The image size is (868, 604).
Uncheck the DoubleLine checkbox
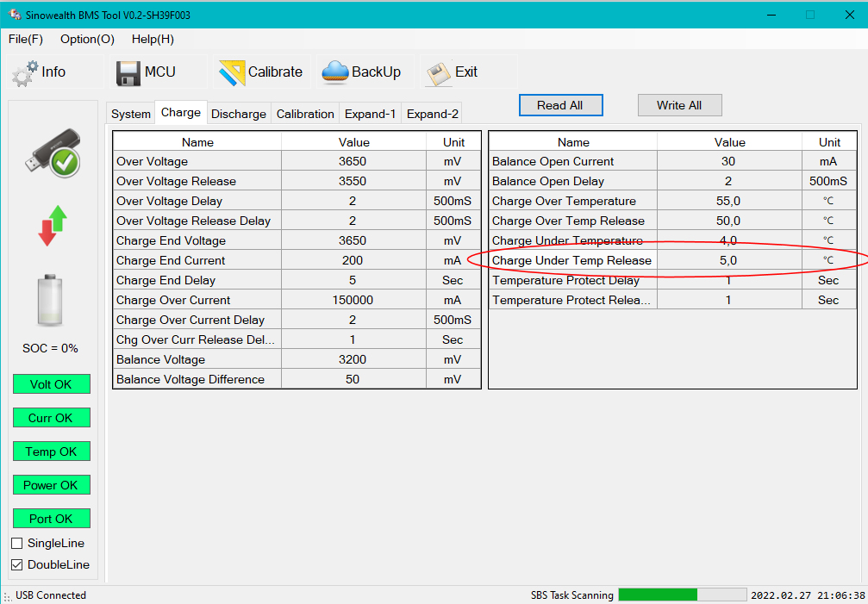point(16,565)
